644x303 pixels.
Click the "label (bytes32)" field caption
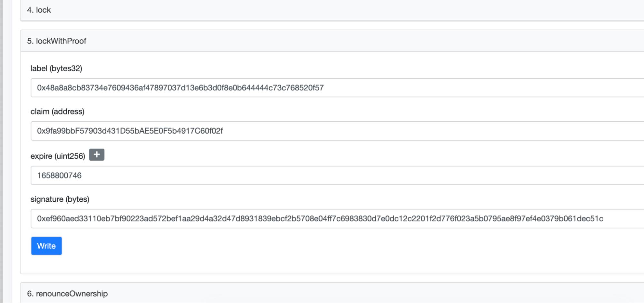pyautogui.click(x=56, y=68)
